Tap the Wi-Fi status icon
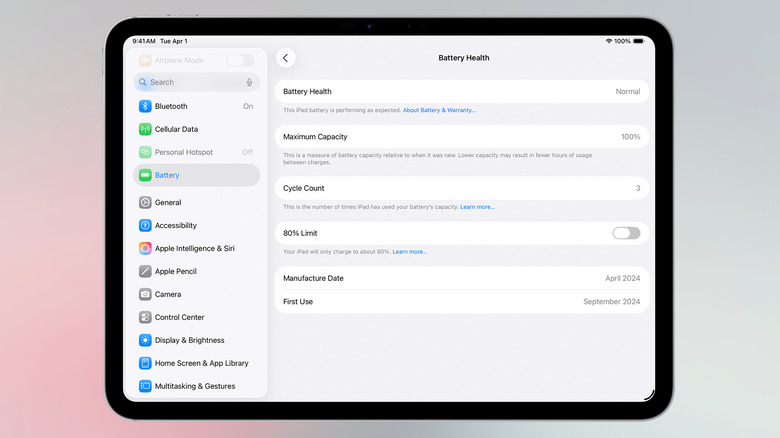The height and width of the screenshot is (438, 780). click(x=608, y=41)
